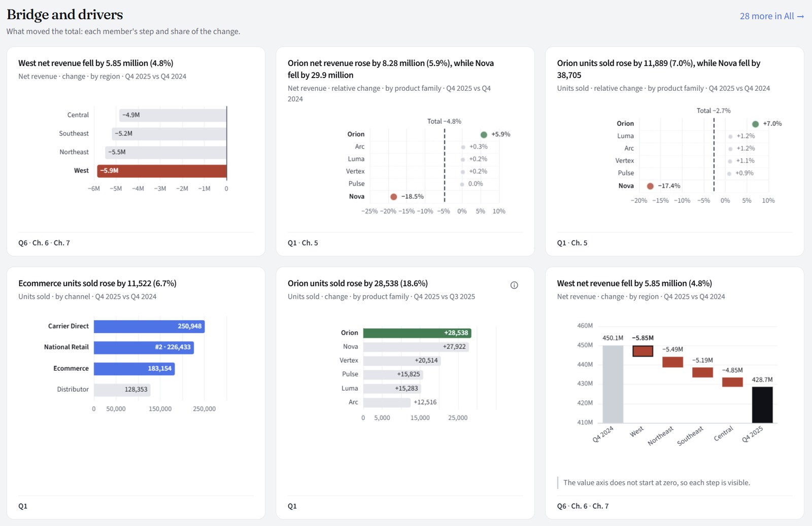Click the red Nova −18.5% dot
The image size is (812, 526).
(x=393, y=197)
